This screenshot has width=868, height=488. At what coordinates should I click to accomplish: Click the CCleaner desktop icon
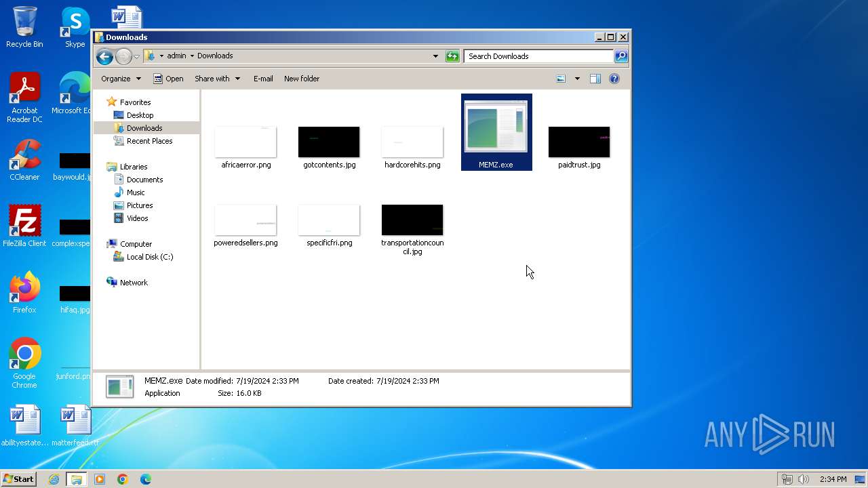pos(24,160)
